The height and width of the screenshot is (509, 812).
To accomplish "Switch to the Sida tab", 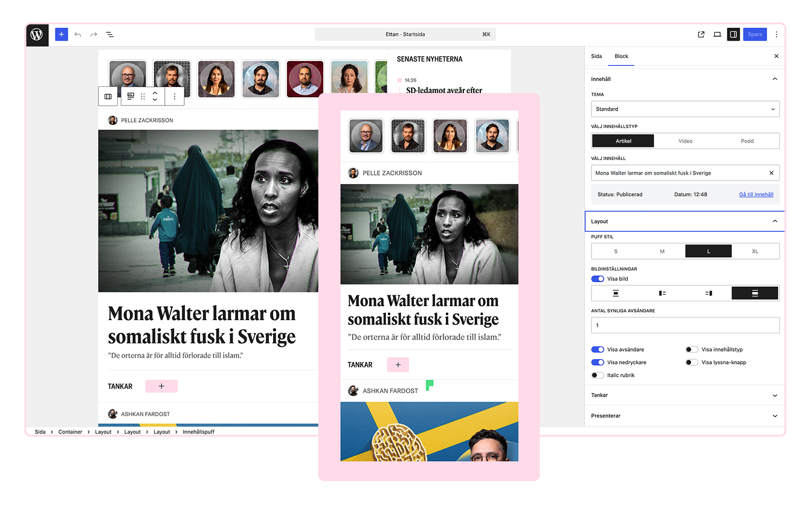I will 596,56.
